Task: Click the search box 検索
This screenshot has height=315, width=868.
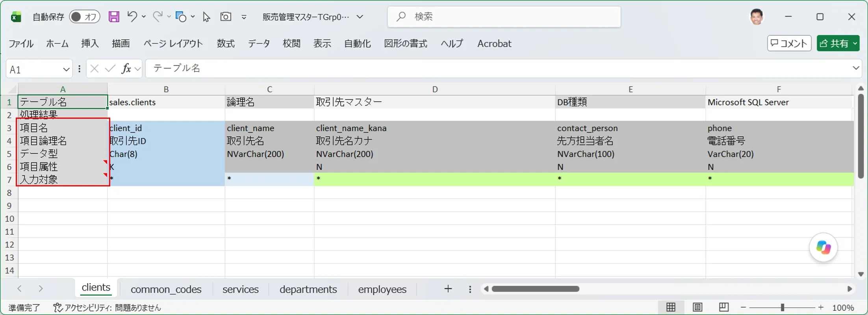Action: pyautogui.click(x=504, y=17)
